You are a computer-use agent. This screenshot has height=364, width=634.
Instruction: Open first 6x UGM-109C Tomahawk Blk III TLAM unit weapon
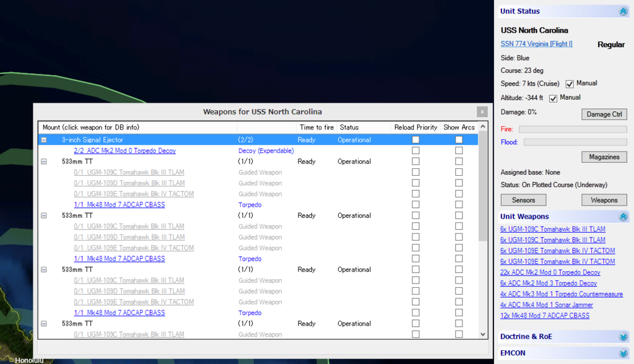point(553,229)
